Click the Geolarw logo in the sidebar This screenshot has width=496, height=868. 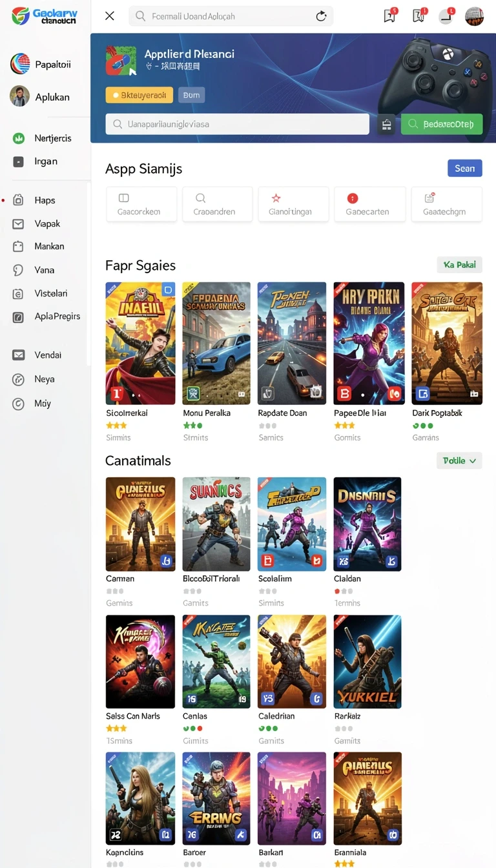point(44,16)
